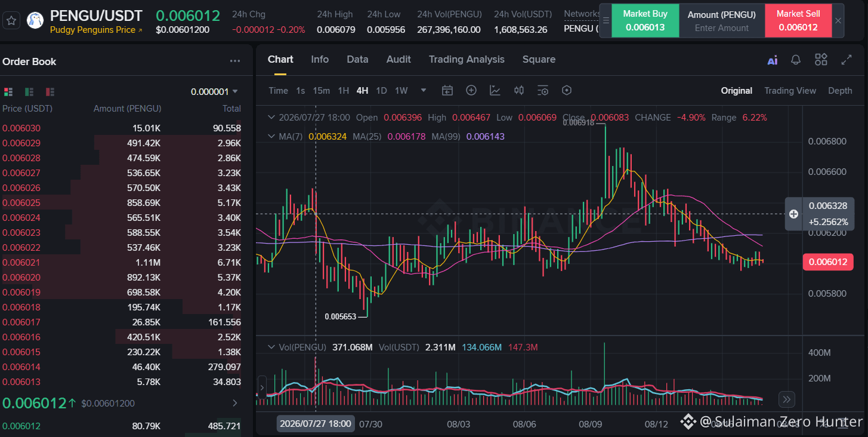Image resolution: width=868 pixels, height=437 pixels.
Task: Add PENGU/USDT to favorites with the star
Action: coord(13,20)
